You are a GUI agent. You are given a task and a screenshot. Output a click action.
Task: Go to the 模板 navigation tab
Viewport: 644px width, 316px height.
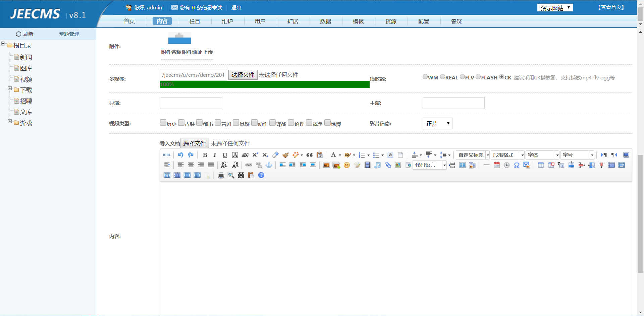click(x=358, y=21)
